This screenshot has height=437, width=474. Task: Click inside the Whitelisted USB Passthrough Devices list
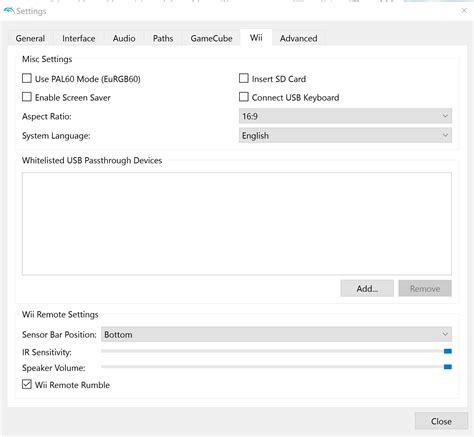pyautogui.click(x=237, y=224)
